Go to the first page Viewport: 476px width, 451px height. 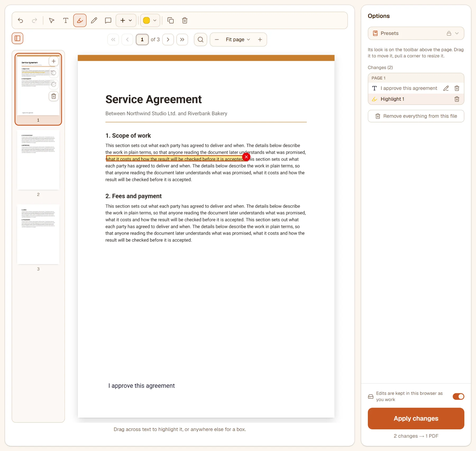pyautogui.click(x=113, y=39)
